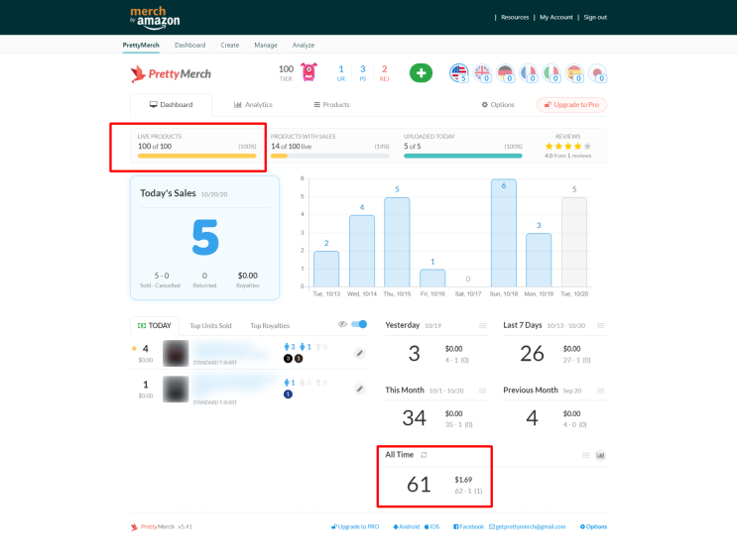Viewport: 737px width, 560px height.
Task: Click the Upgrade to Pro button
Action: pyautogui.click(x=571, y=105)
